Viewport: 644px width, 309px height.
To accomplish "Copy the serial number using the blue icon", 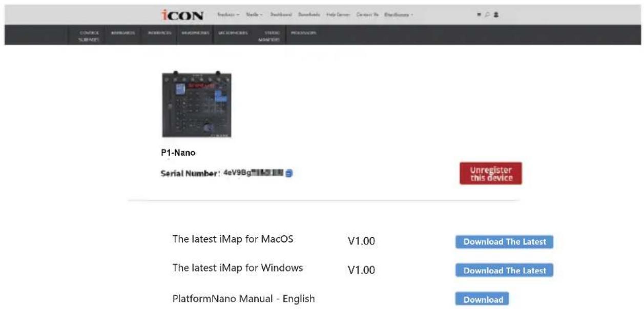I will pyautogui.click(x=289, y=174).
